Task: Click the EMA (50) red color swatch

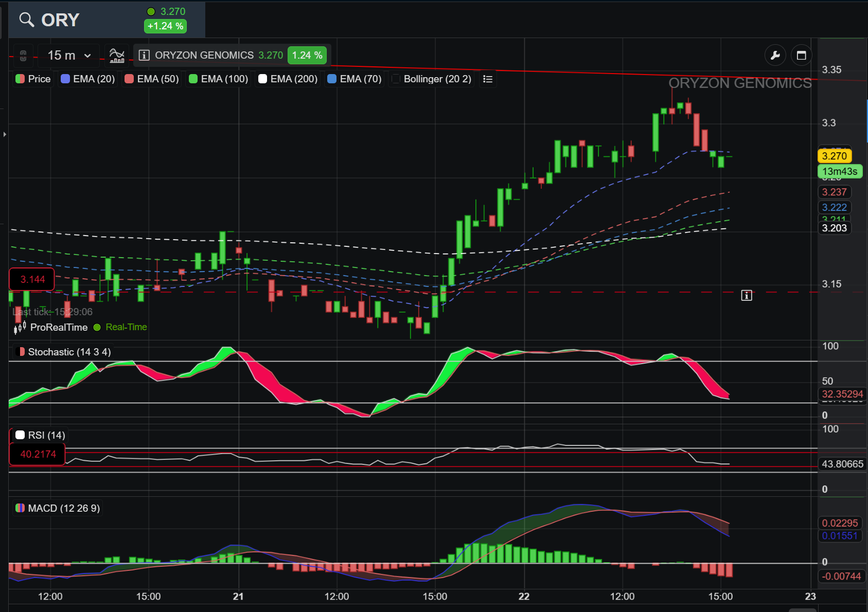Action: pyautogui.click(x=129, y=79)
